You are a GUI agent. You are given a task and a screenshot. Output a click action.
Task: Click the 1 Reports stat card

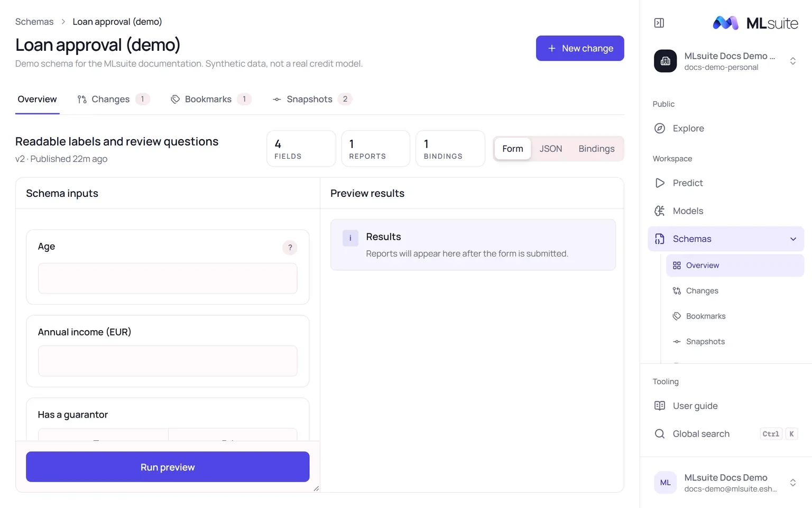pyautogui.click(x=376, y=149)
